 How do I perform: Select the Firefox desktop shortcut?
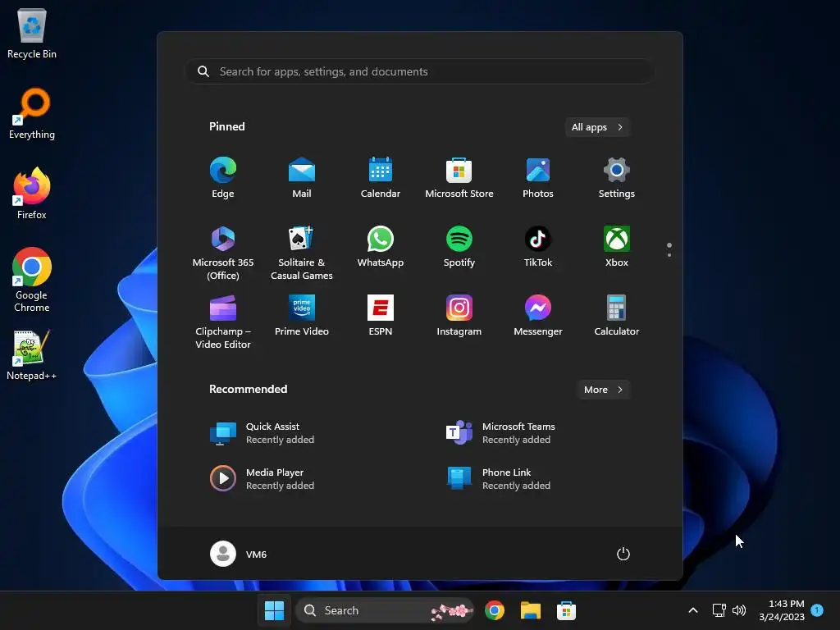tap(32, 194)
